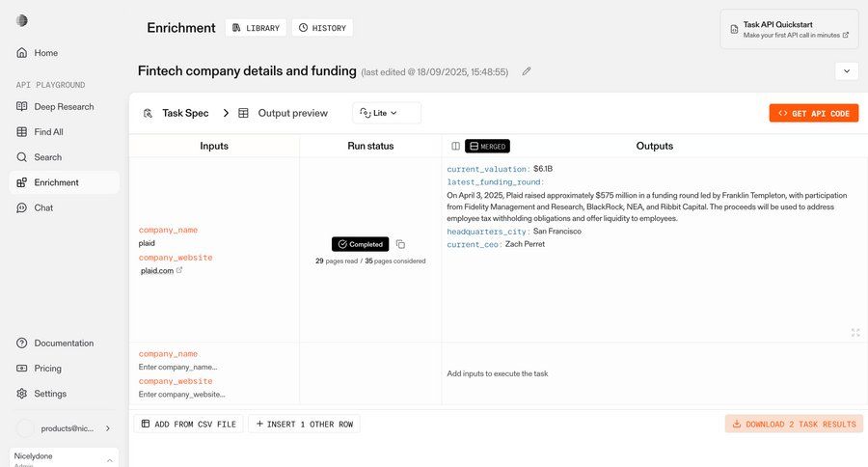Open the Chat playground
This screenshot has height=467, width=868.
click(43, 207)
